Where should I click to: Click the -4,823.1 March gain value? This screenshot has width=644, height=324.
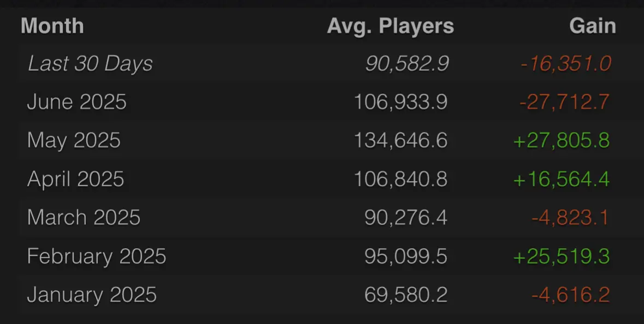(x=570, y=218)
